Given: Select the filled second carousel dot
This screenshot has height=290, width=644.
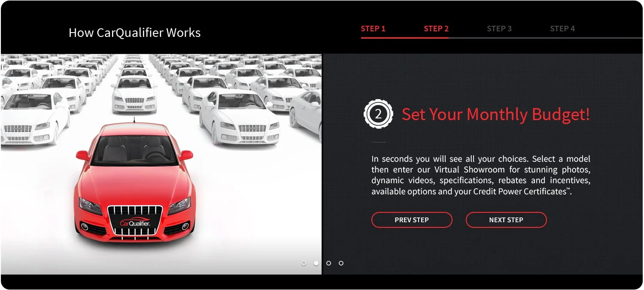Looking at the screenshot, I should click(x=316, y=263).
